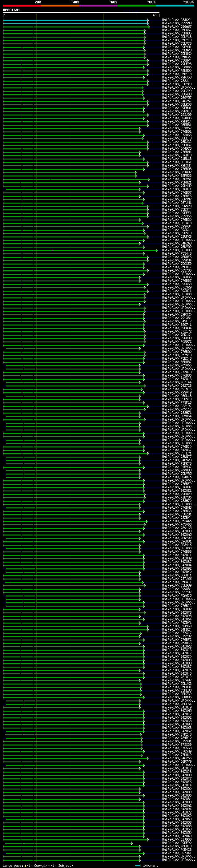The height and width of the screenshot is (868, 197).
Task: Click label UniRef100_Q8LET3
Action: 177,139
